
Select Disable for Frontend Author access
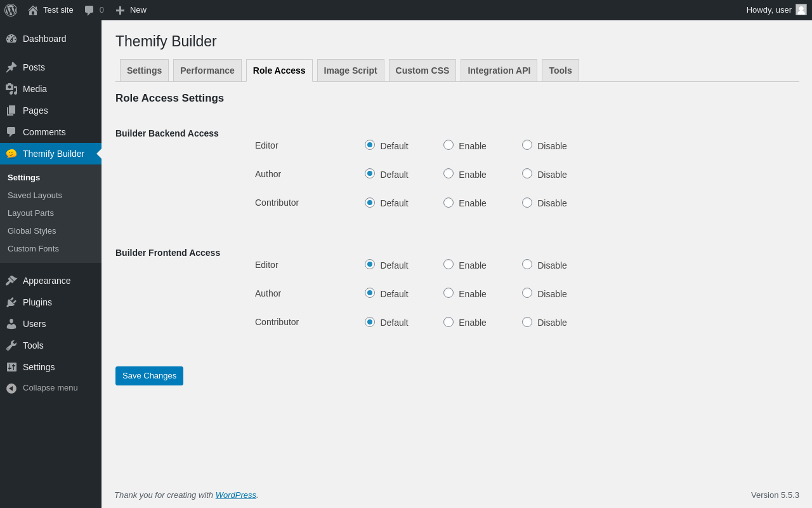click(527, 293)
